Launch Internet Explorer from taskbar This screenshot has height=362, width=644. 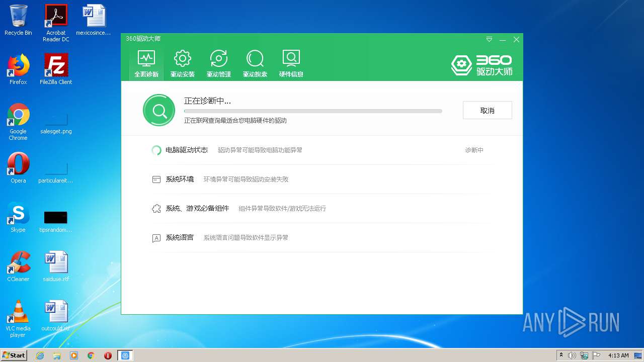(x=40, y=355)
